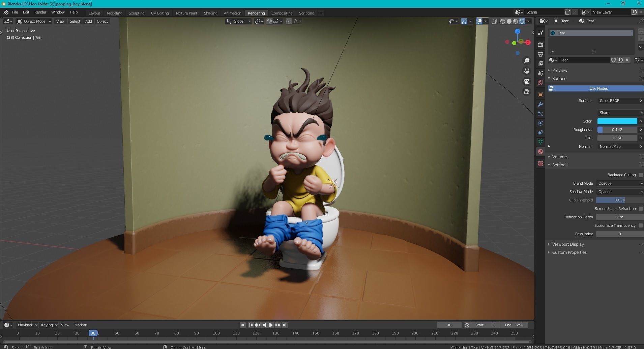The image size is (644, 349).
Task: Open the Object Data mesh properties tab
Action: pos(540,142)
